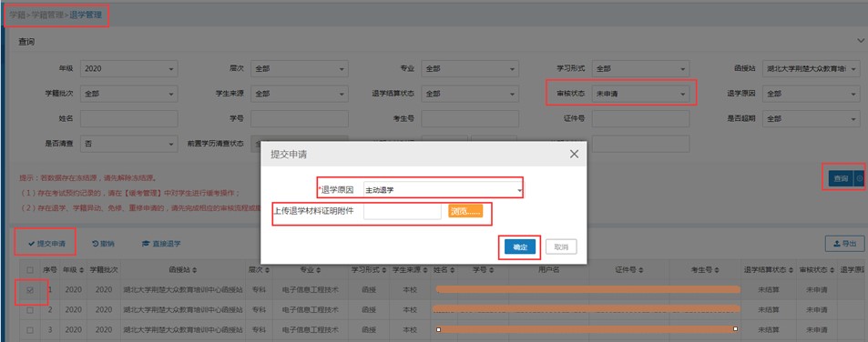Toggle the select-all header checkbox
The width and height of the screenshot is (868, 342).
[30, 269]
